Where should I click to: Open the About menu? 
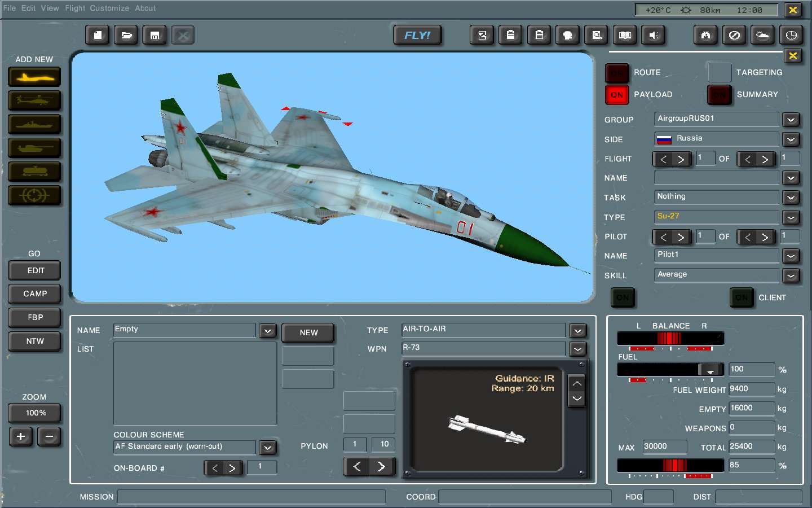pos(145,8)
